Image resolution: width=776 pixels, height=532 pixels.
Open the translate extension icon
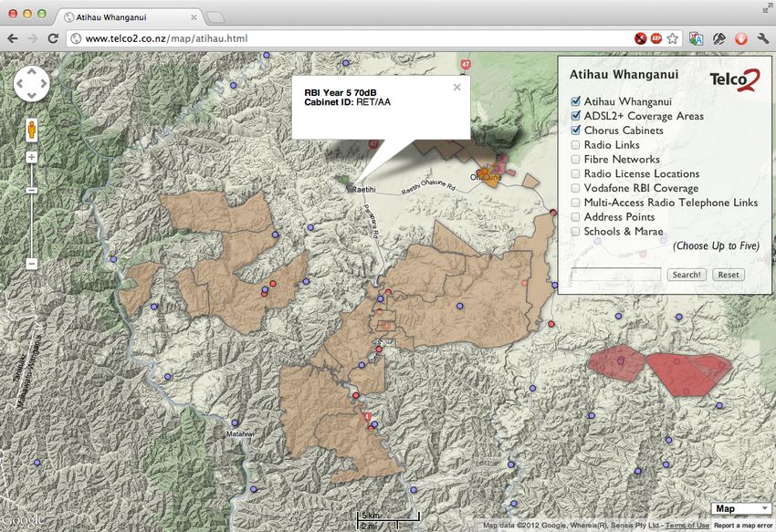pos(697,38)
